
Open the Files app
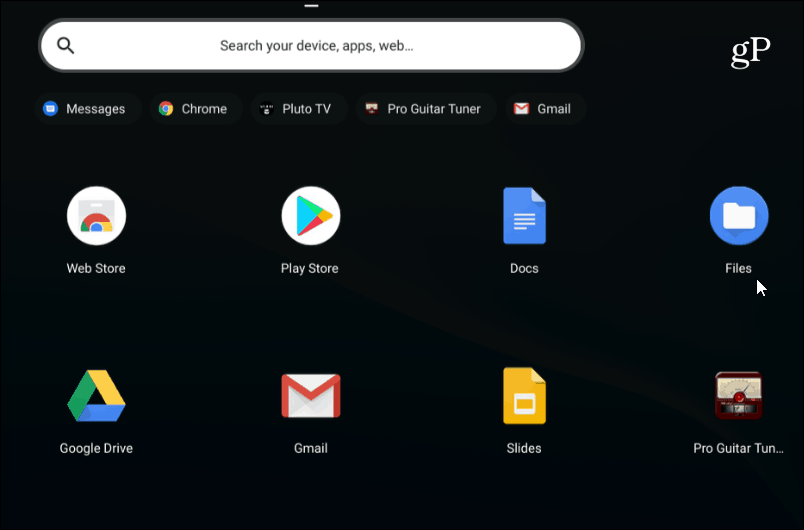tap(739, 216)
